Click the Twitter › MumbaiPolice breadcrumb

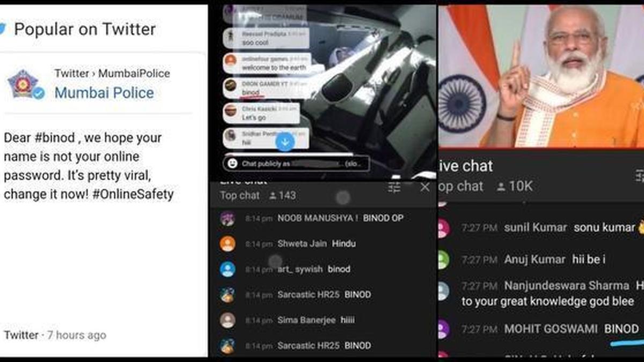click(x=112, y=73)
